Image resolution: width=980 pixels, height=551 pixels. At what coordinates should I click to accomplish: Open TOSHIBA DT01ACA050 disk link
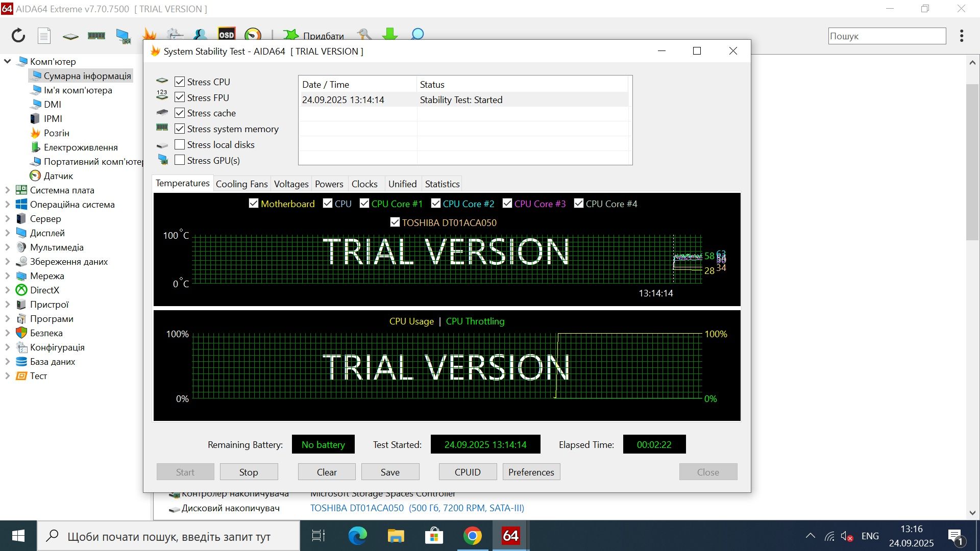(417, 508)
